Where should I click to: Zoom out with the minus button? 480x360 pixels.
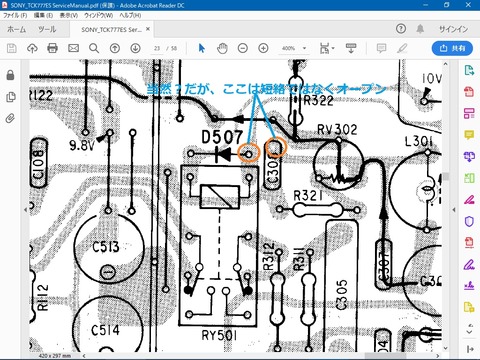click(243, 48)
